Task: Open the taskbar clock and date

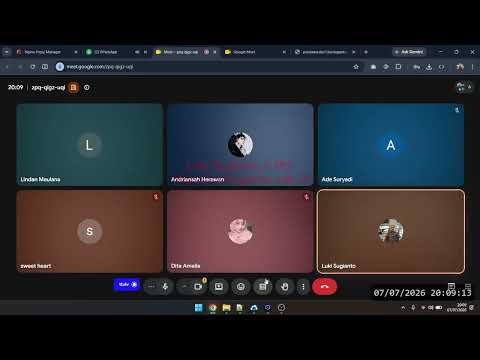Action: pos(457,308)
